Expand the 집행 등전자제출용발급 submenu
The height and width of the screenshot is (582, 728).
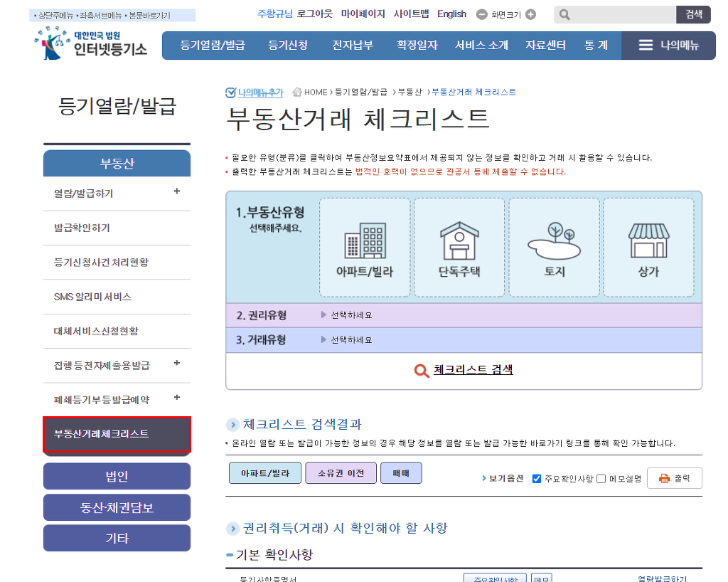176,364
